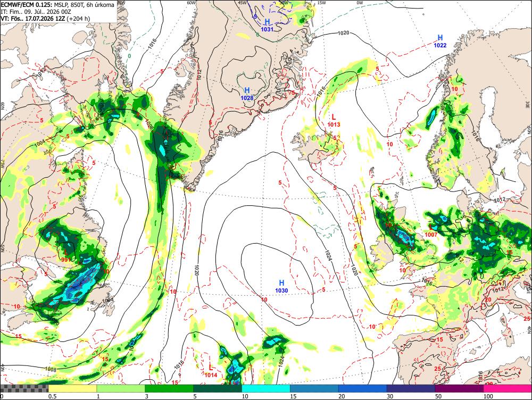The image size is (532, 400).
Task: Click the '0.5' value on legend scale
Action: 52,396
